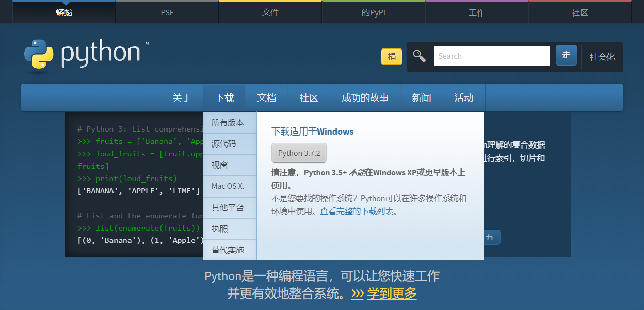The height and width of the screenshot is (310, 644).
Task: Open the 新闻 navigation menu
Action: (422, 97)
